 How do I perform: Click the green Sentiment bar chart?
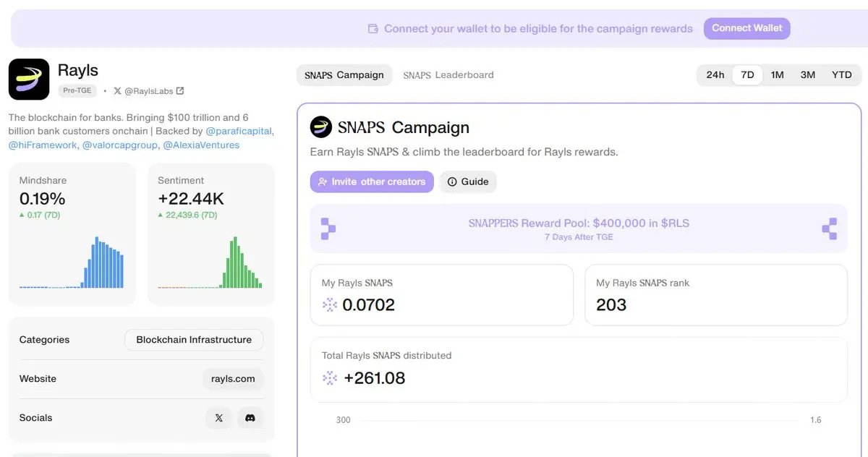pos(210,262)
